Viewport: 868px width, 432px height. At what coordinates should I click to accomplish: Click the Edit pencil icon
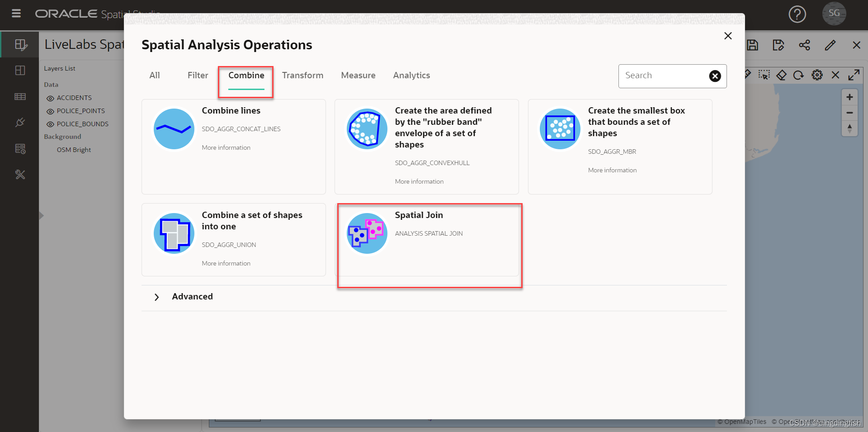(830, 45)
